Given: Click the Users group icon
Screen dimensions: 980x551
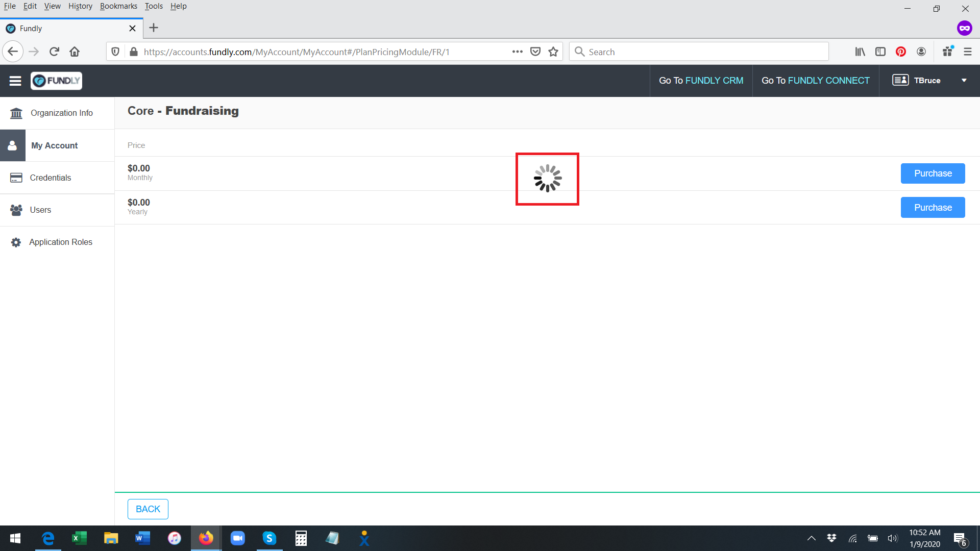Looking at the screenshot, I should (x=16, y=210).
